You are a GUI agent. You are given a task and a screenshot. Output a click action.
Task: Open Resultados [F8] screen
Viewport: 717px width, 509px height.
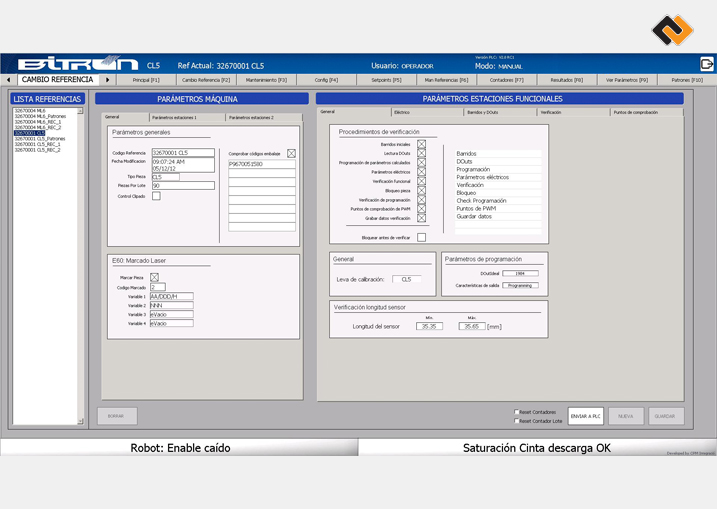pos(567,80)
